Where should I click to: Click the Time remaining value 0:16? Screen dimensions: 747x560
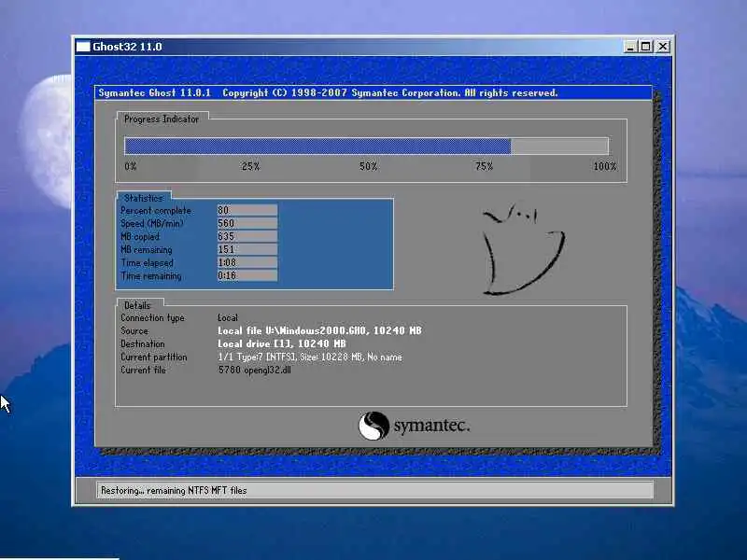point(247,275)
